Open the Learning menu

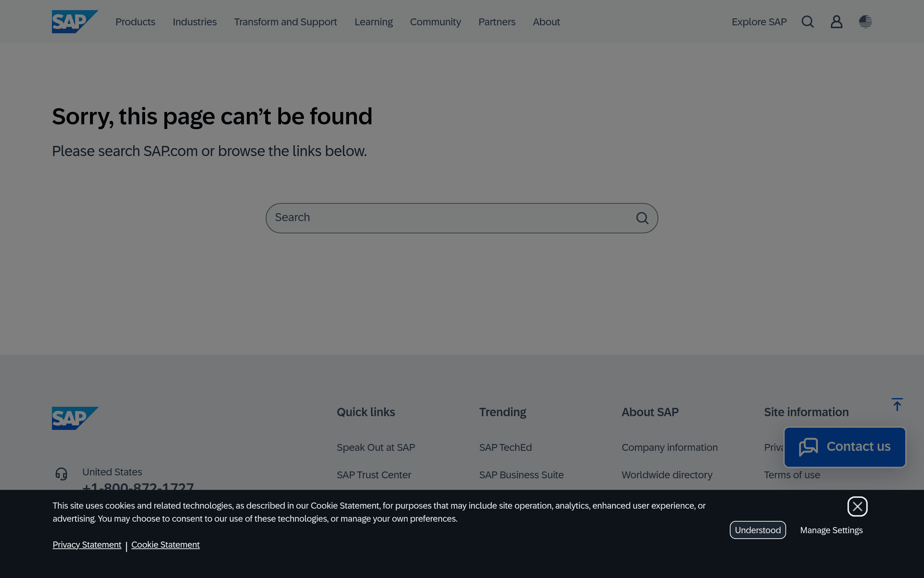click(x=374, y=22)
